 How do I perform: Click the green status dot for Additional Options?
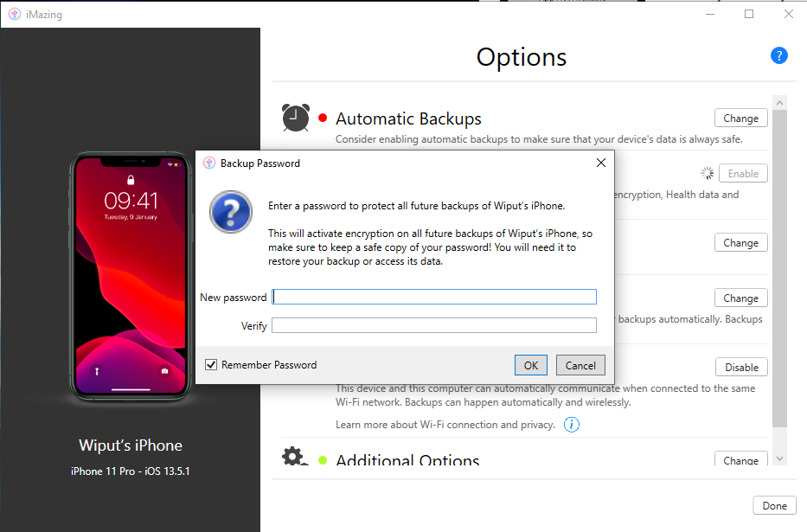pos(323,460)
